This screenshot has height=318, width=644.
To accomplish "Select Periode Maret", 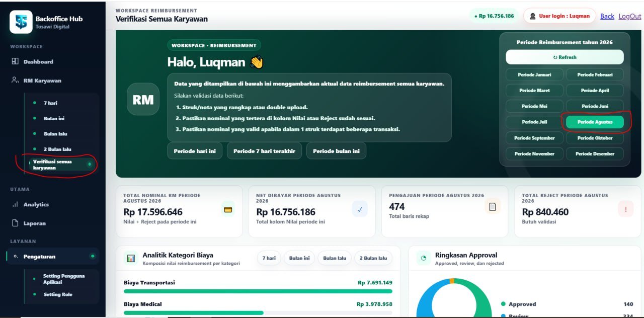I will click(x=534, y=91).
